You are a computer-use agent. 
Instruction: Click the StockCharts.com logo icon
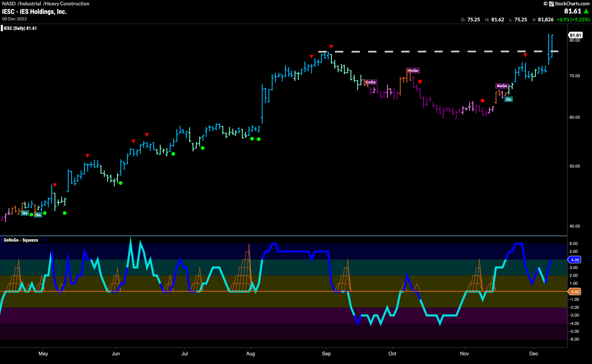[551, 4]
